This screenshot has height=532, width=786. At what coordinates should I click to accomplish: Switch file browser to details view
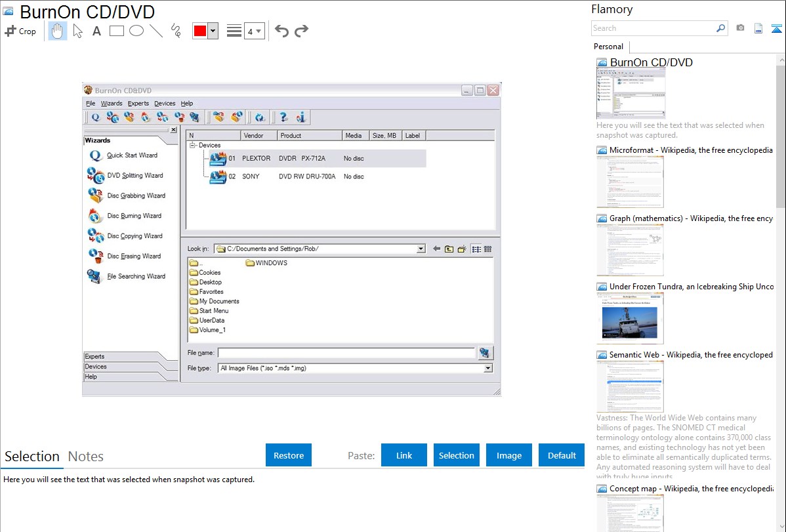tap(487, 249)
